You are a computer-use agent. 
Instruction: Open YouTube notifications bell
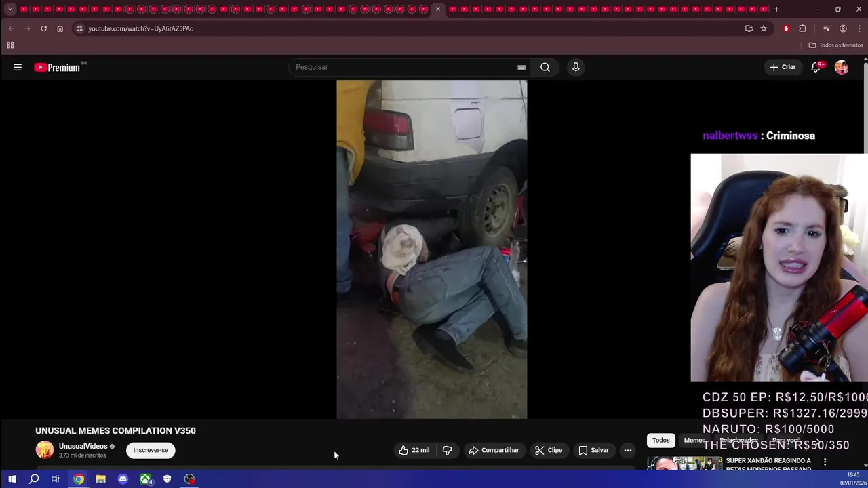[x=816, y=67]
